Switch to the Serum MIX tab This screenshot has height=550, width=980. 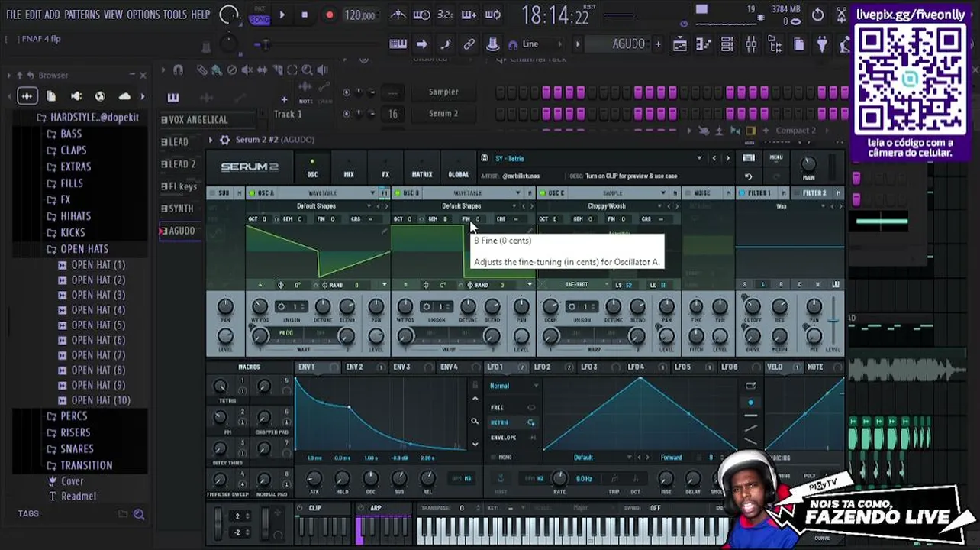pyautogui.click(x=349, y=169)
